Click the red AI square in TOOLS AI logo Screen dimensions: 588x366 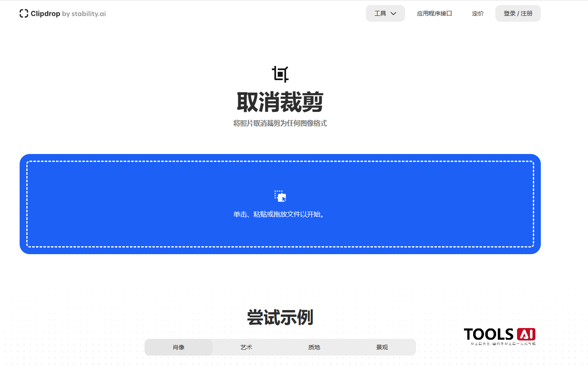(527, 334)
